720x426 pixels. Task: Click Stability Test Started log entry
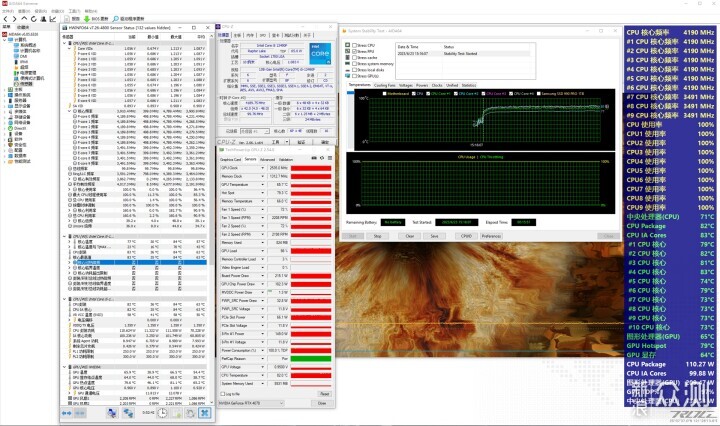coord(461,54)
